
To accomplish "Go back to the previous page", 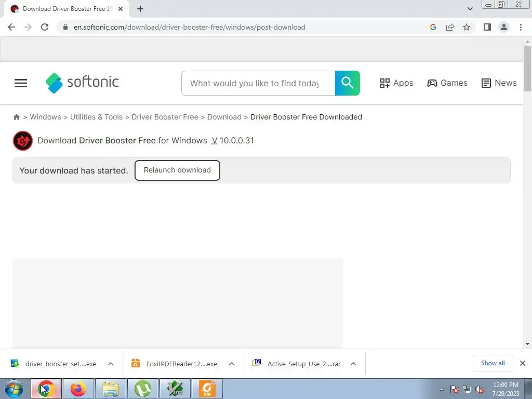I will [x=11, y=27].
